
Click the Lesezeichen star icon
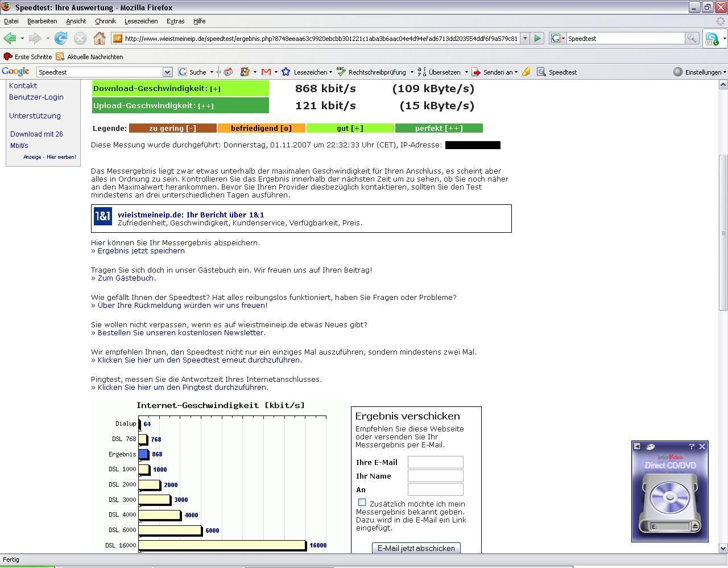click(286, 72)
